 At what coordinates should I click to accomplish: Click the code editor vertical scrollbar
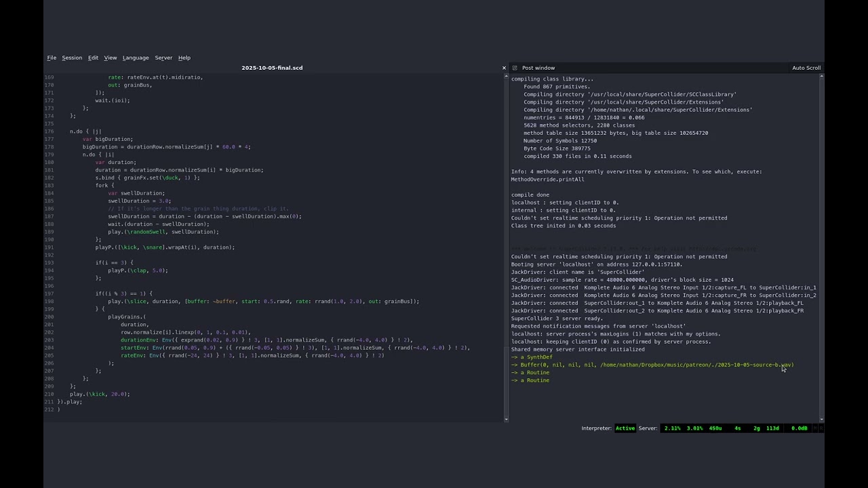506,244
